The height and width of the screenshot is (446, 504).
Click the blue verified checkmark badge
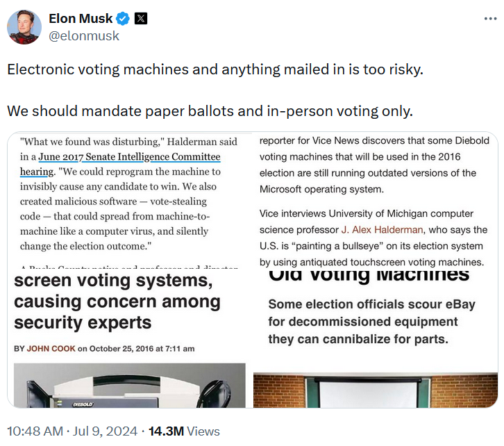(122, 19)
